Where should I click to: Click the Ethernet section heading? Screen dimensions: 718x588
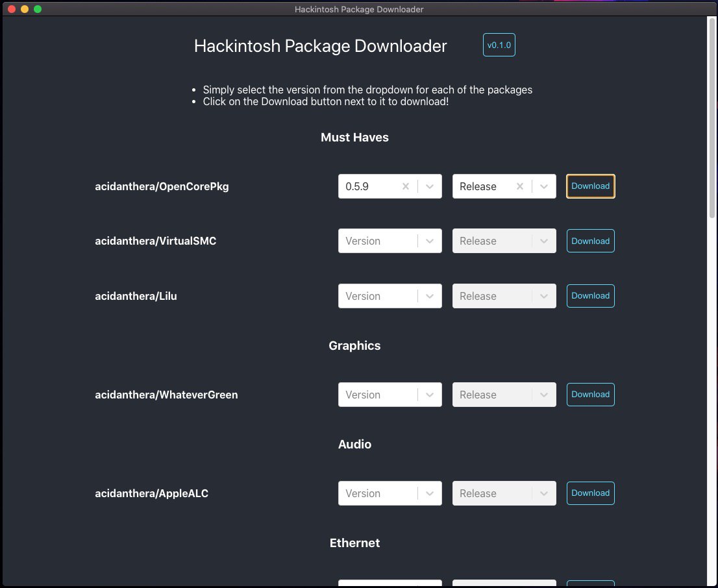tap(354, 543)
